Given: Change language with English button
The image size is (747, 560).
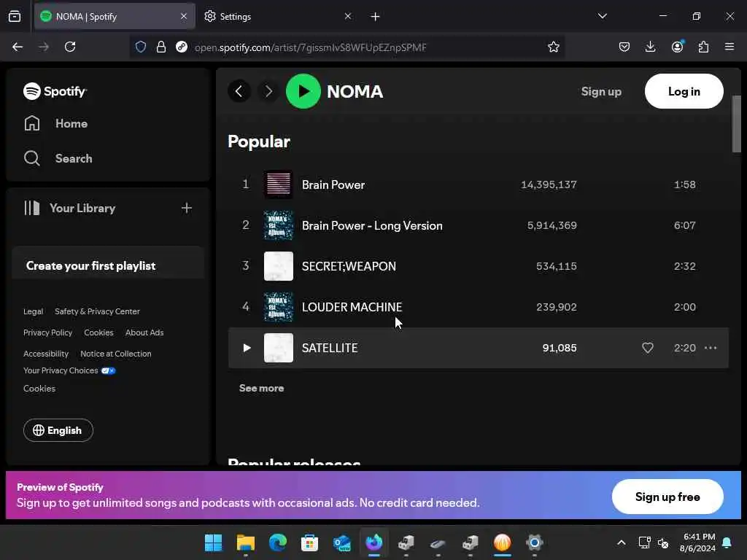Looking at the screenshot, I should tap(58, 430).
